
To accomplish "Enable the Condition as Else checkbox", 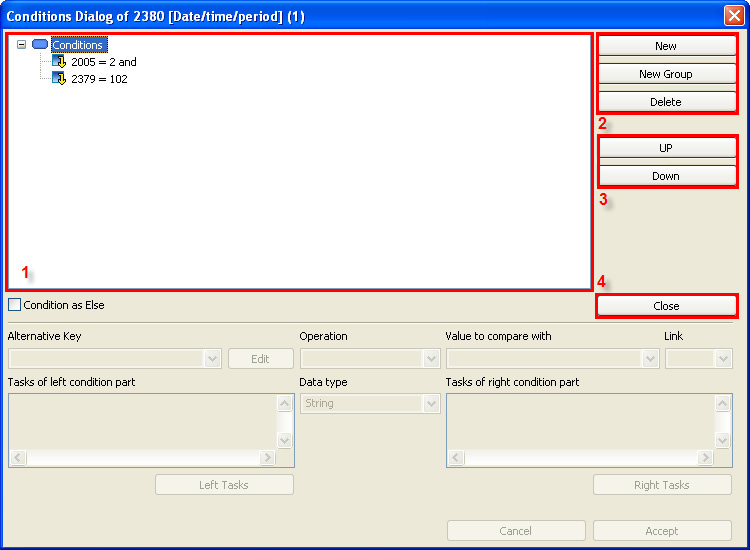I will 15,305.
